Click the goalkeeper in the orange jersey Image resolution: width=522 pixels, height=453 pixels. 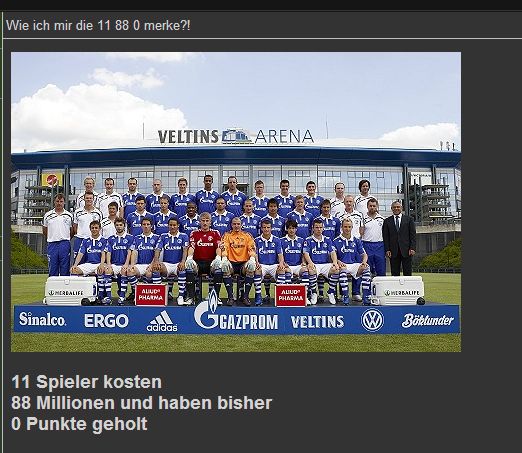(237, 258)
